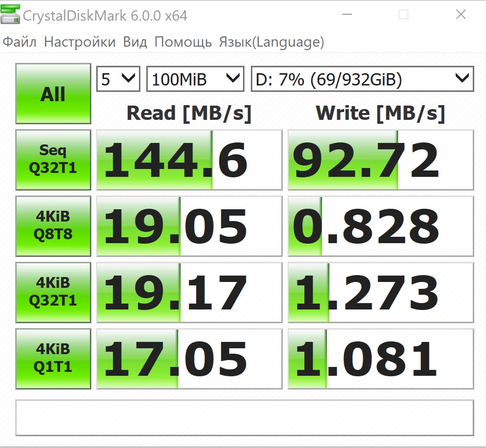Start the 4KiB Q1T1 test

[53, 359]
